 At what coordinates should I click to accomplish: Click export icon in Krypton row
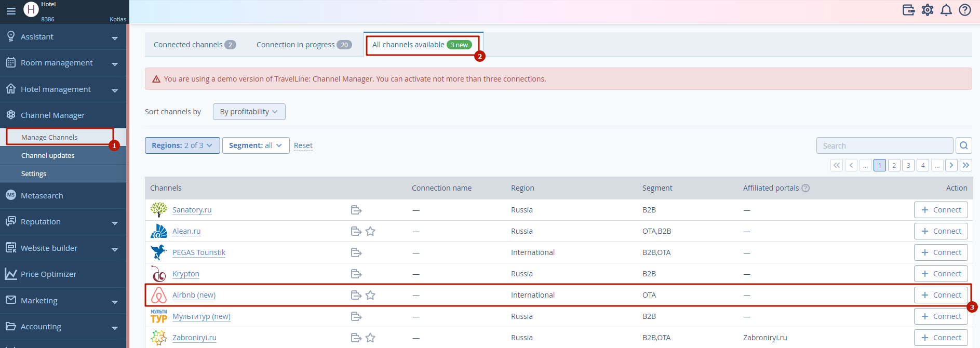[356, 274]
